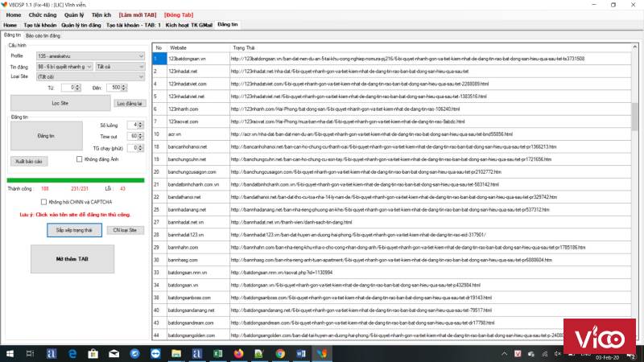Sort by the Website column header
The width and height of the screenshot is (644, 362).
(x=198, y=48)
